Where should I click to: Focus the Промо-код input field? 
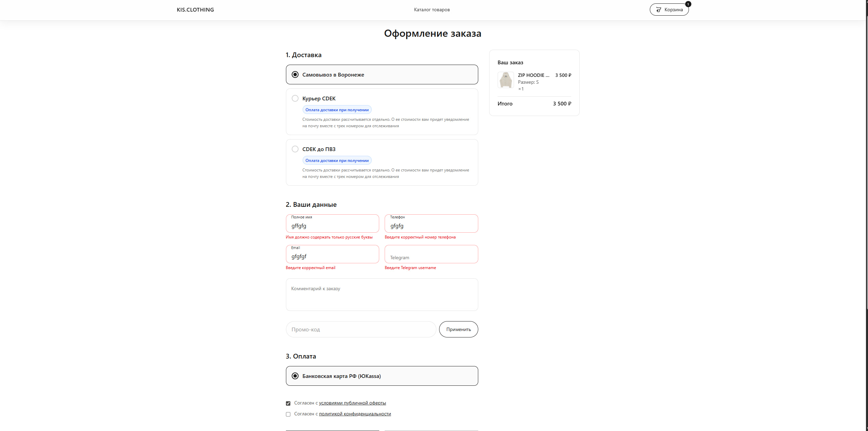click(x=361, y=329)
